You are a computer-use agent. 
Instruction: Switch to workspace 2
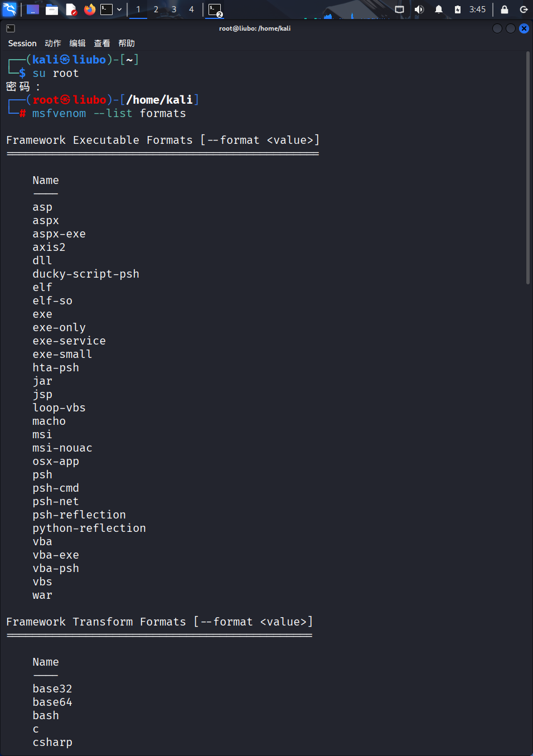(156, 9)
